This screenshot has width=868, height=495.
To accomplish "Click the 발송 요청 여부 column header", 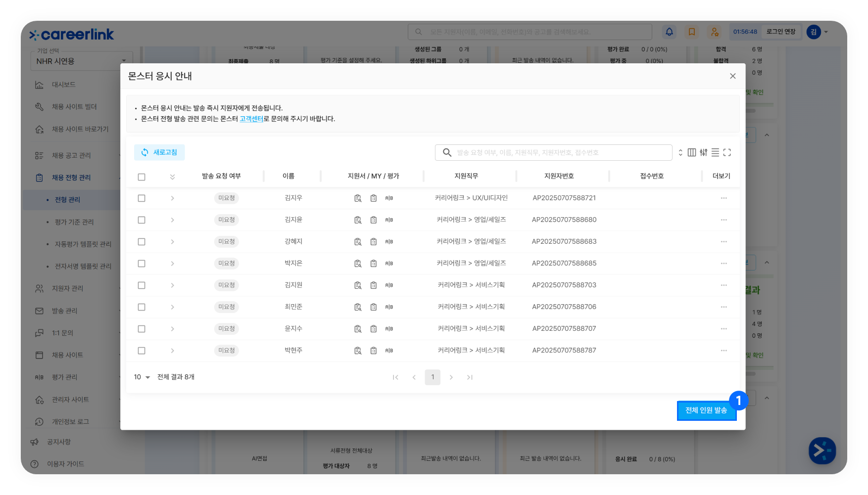I will (221, 176).
